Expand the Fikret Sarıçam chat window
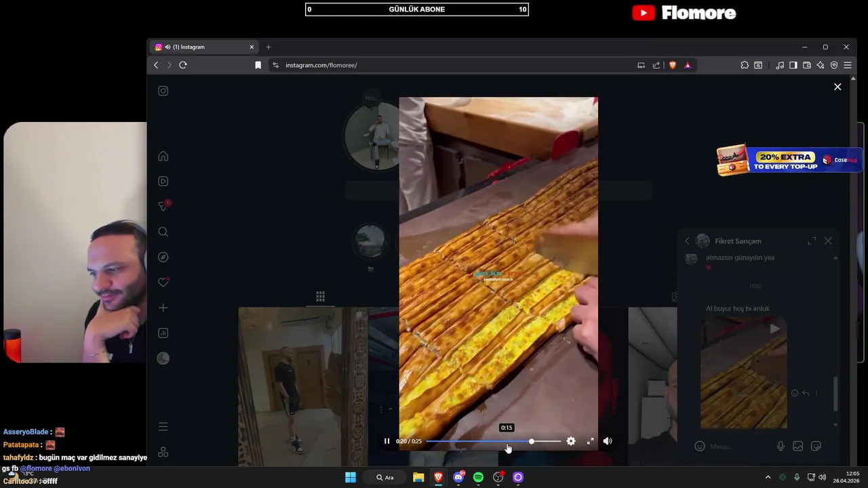868x488 pixels. point(812,241)
